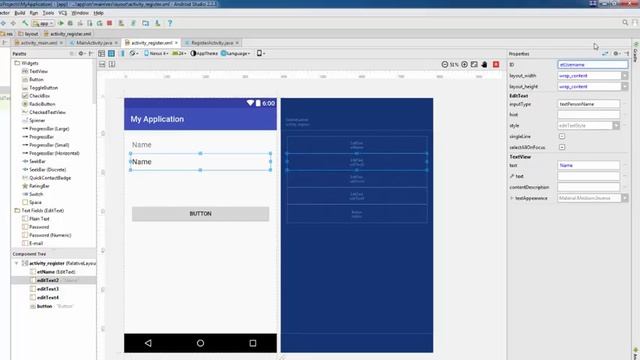
Task: Click the red error indicator icon
Action: (x=496, y=64)
